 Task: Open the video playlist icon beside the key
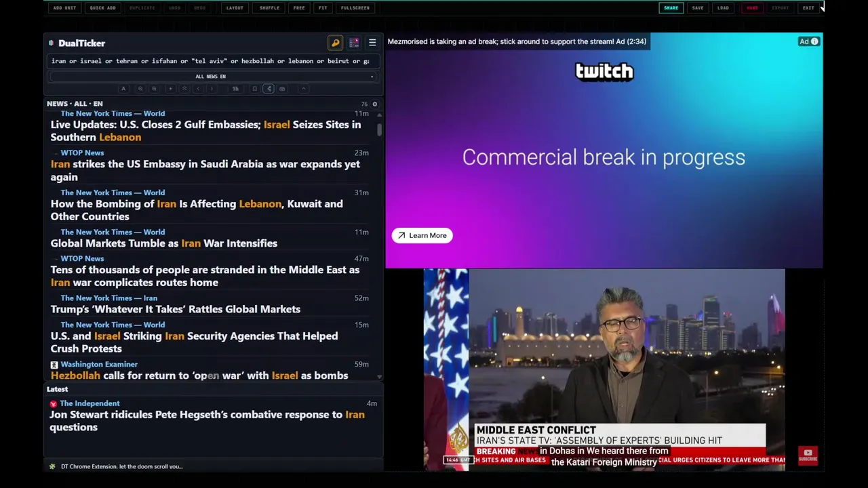(354, 43)
